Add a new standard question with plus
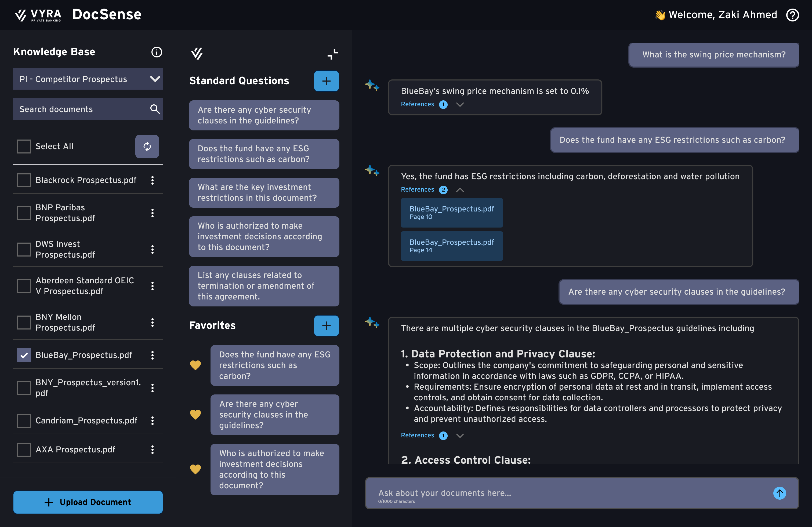 point(326,81)
